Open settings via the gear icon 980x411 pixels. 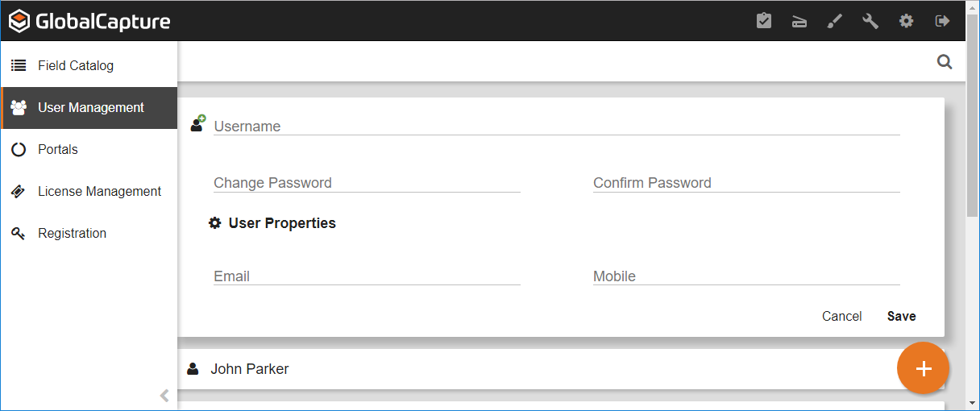907,21
